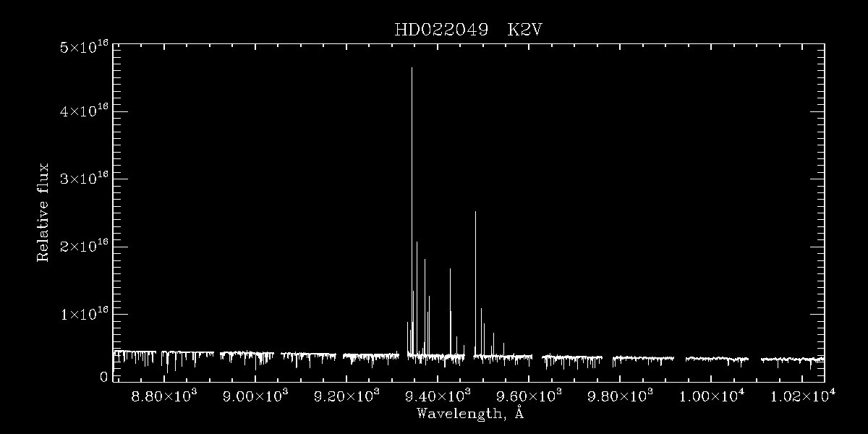Click the 9.40×10^3 wavelength tick label
Image resolution: width=868 pixels, height=434 pixels.
(438, 395)
